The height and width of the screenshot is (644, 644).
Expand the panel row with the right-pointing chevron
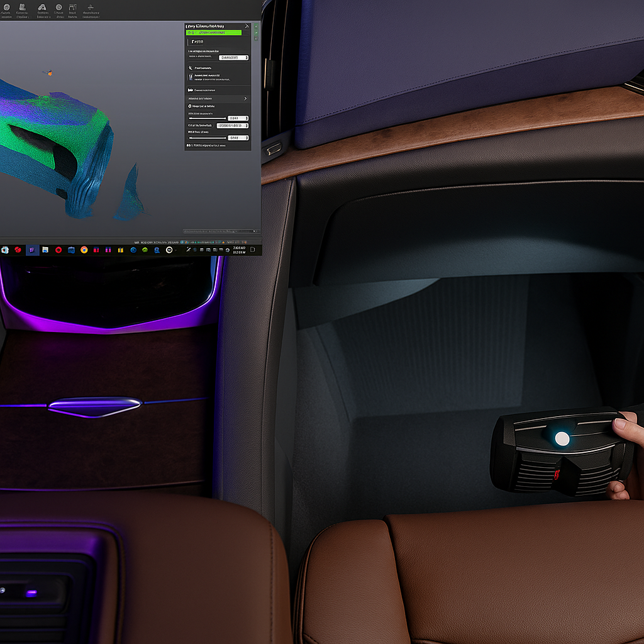coord(245,99)
